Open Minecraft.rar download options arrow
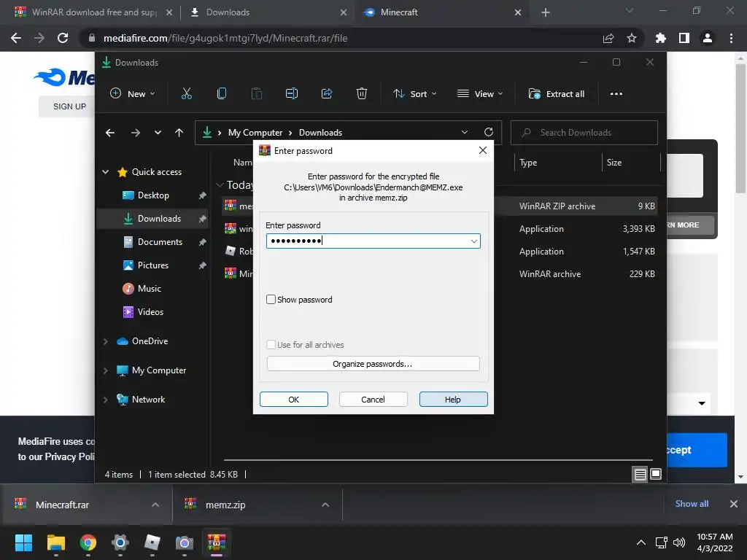Image resolution: width=747 pixels, height=560 pixels. [x=155, y=505]
